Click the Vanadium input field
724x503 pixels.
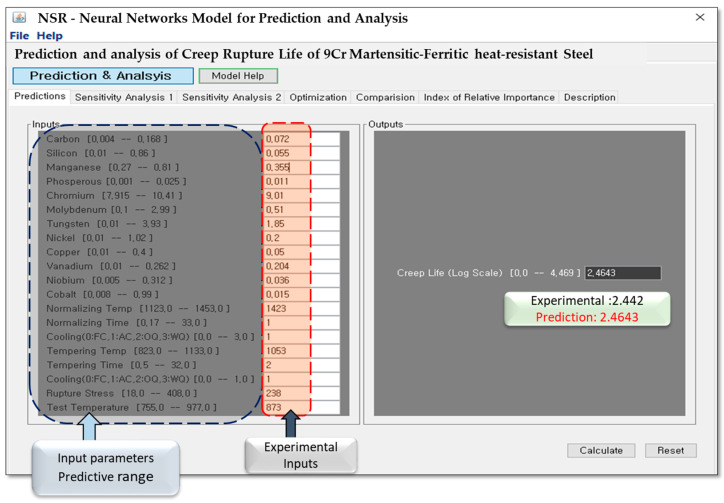302,266
